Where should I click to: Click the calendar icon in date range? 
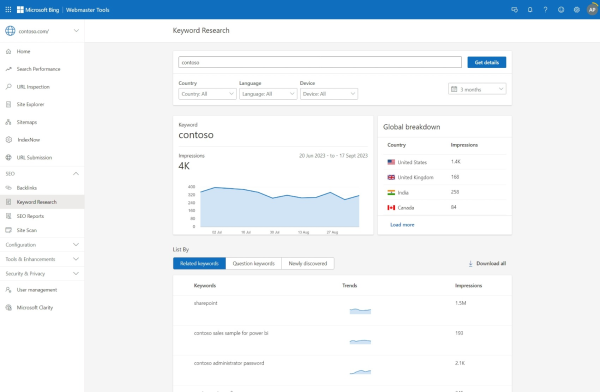pos(454,89)
